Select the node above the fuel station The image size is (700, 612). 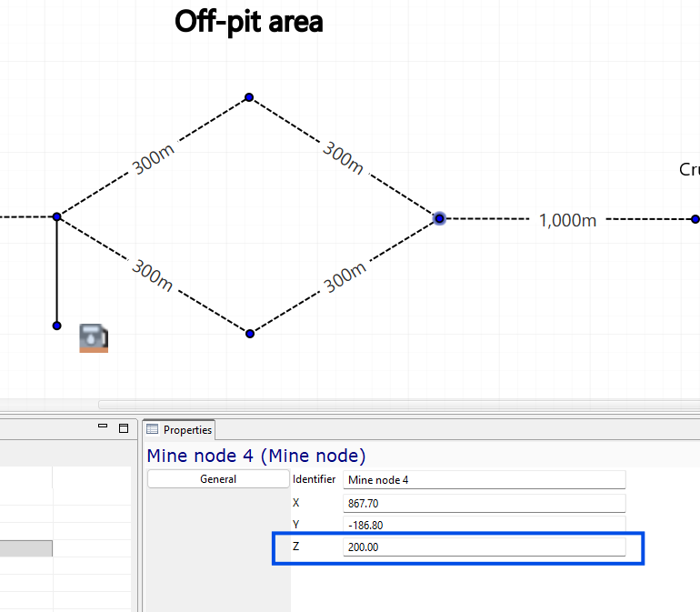coord(56,326)
